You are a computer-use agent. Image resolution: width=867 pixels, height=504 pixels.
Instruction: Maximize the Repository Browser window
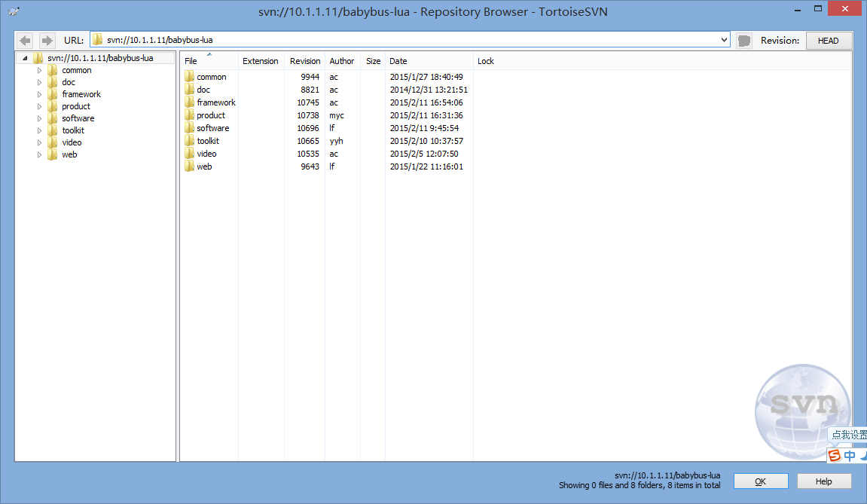(818, 9)
